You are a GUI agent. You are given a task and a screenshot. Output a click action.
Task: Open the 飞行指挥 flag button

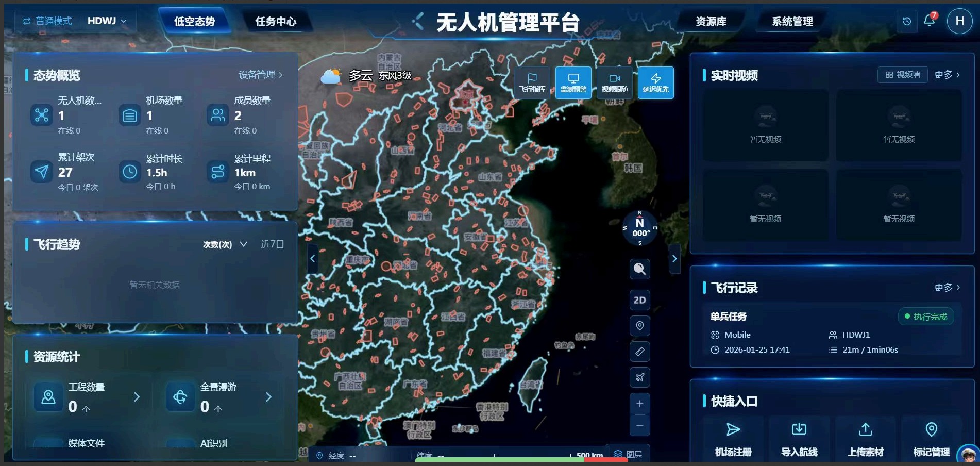532,82
